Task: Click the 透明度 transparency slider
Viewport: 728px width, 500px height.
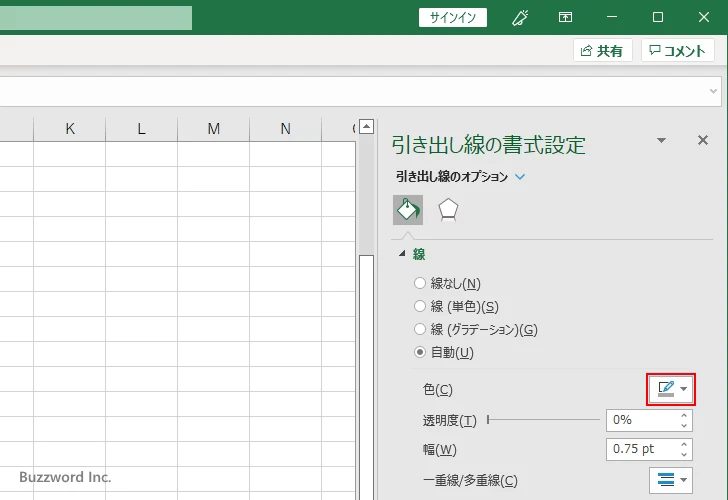Action: pyautogui.click(x=543, y=420)
